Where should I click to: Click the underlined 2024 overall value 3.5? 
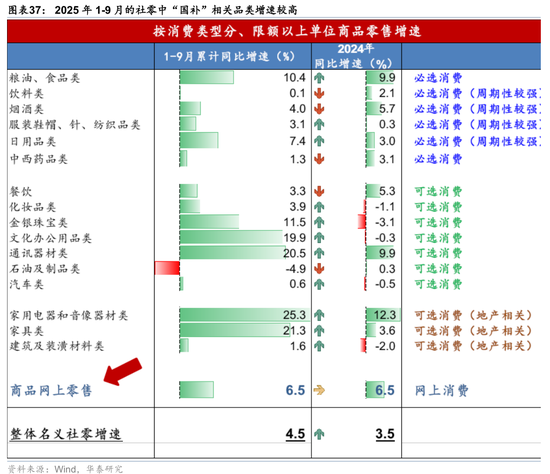tap(385, 434)
